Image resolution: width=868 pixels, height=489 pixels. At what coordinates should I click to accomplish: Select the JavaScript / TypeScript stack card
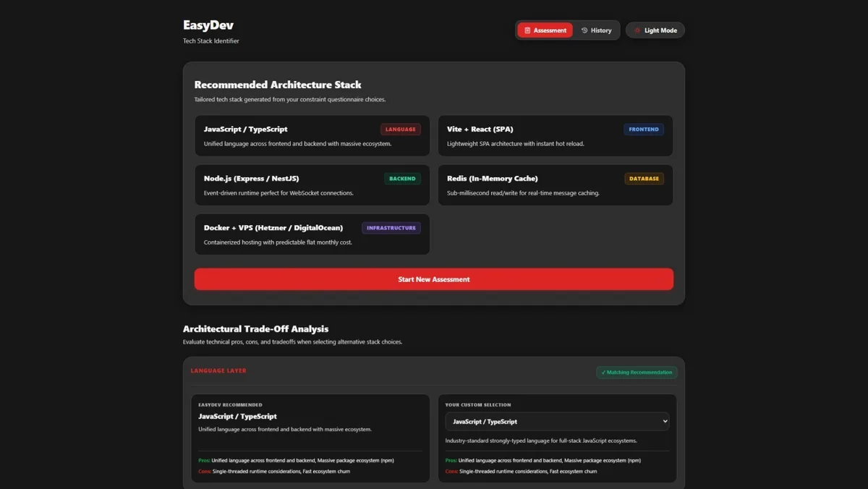click(x=312, y=136)
